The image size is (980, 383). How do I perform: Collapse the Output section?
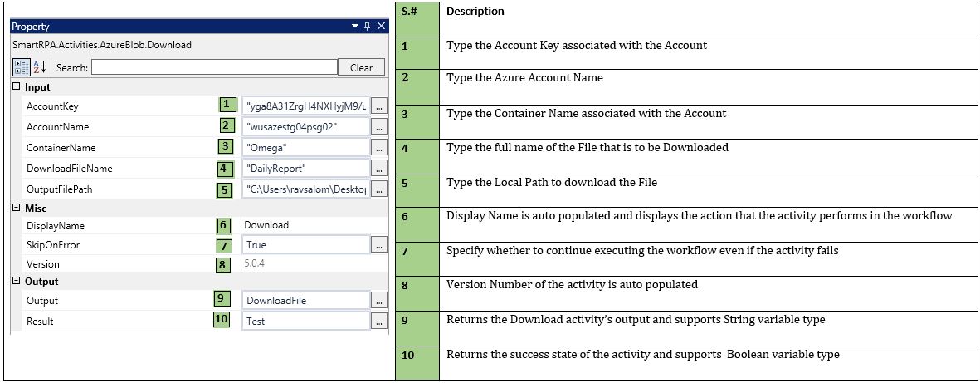point(17,282)
